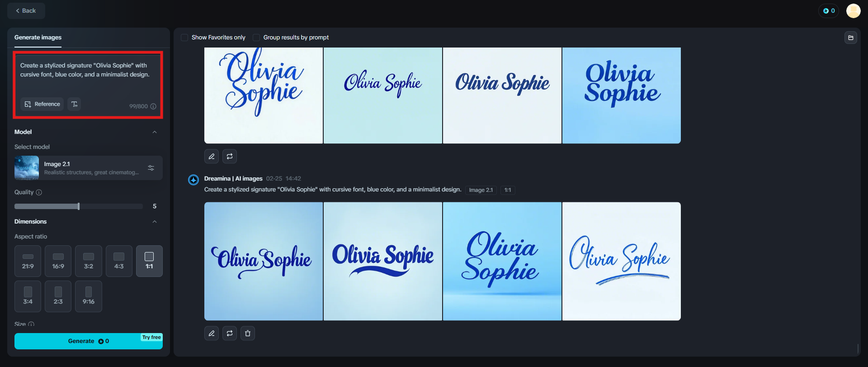
Task: Select the 2:3 aspect ratio
Action: coord(58,296)
